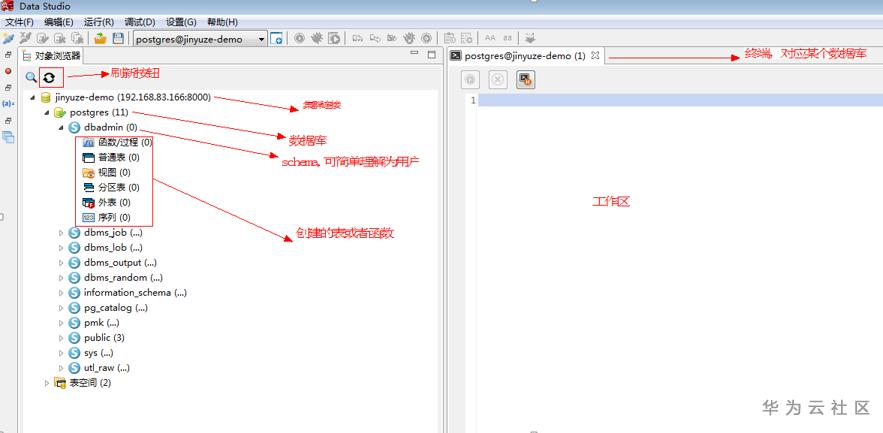Image resolution: width=883 pixels, height=433 pixels.
Task: Open the 调试(D) menu
Action: click(x=140, y=22)
